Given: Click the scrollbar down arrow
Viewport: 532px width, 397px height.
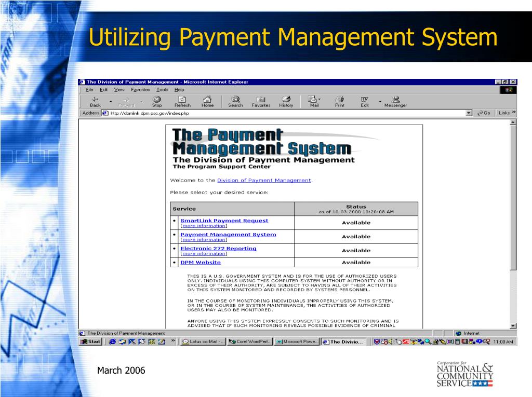Looking at the screenshot, I should point(513,326).
